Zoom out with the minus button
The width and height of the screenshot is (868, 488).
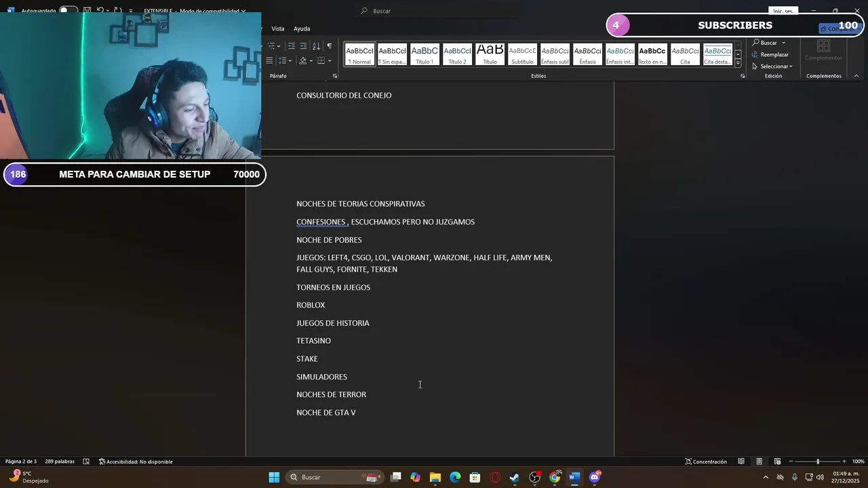coord(791,462)
